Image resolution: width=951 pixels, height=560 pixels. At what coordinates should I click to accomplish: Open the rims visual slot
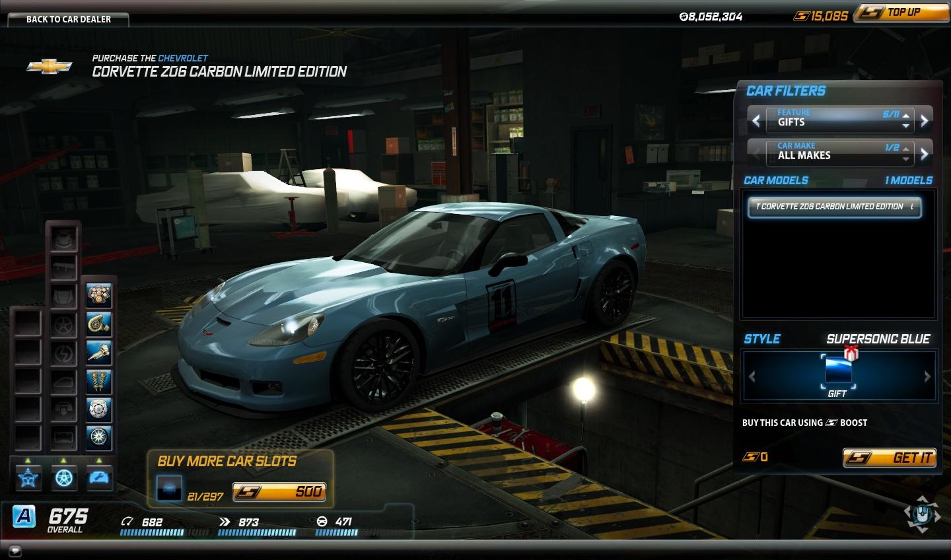pyautogui.click(x=64, y=324)
